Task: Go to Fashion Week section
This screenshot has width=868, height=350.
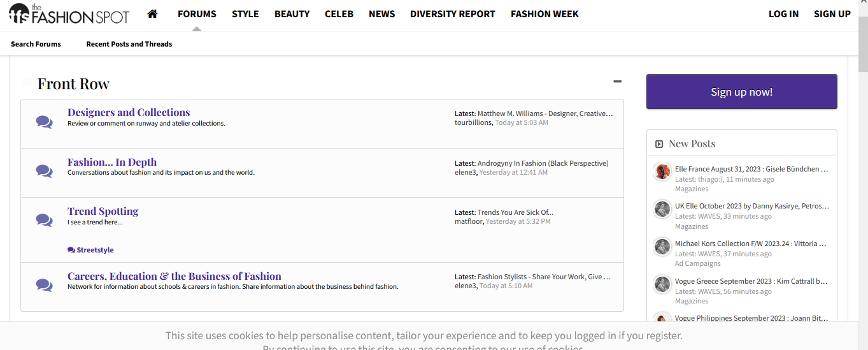Action: coord(544,14)
